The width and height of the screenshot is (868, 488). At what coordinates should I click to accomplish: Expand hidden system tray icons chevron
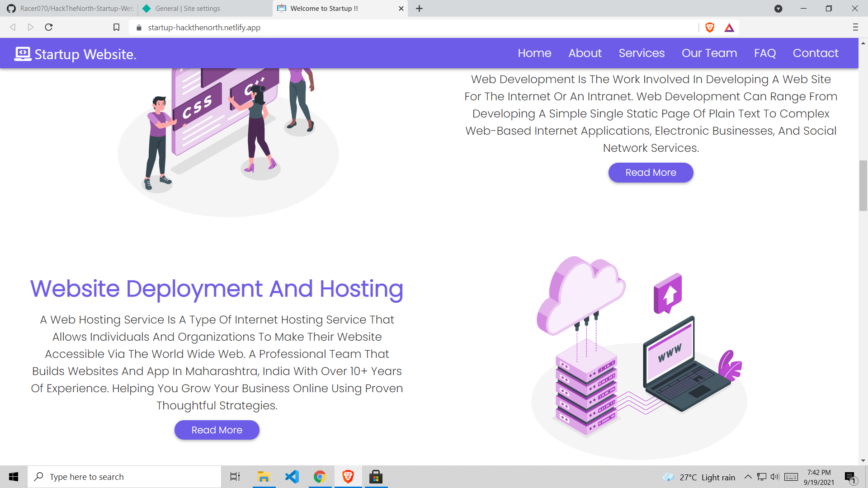[x=748, y=477]
